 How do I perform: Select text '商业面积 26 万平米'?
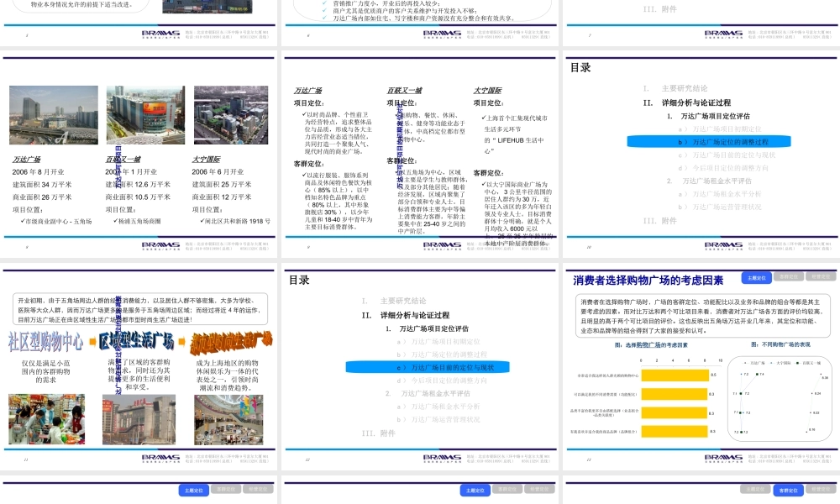click(x=42, y=197)
